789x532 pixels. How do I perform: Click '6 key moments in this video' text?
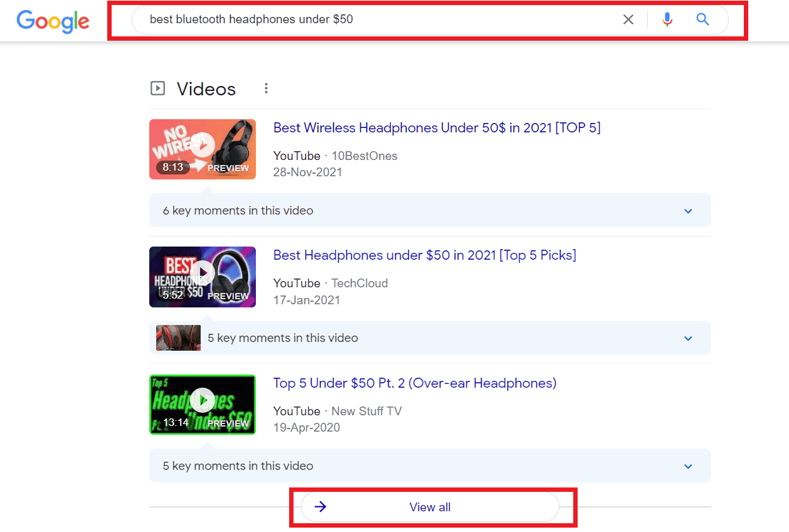tap(238, 211)
